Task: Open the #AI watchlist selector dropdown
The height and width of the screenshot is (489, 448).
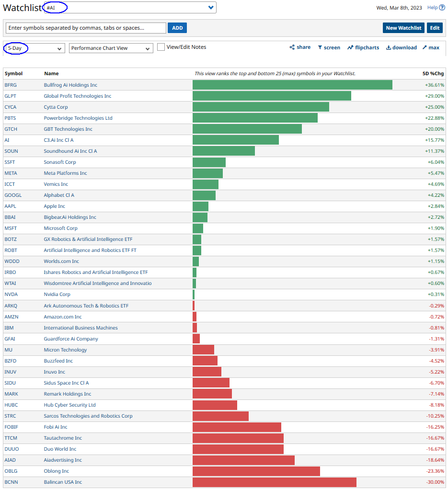Action: pos(130,8)
